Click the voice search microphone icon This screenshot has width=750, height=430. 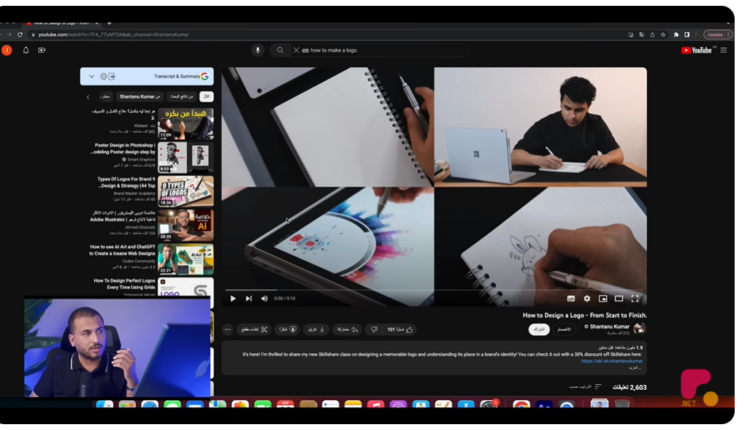(x=258, y=50)
